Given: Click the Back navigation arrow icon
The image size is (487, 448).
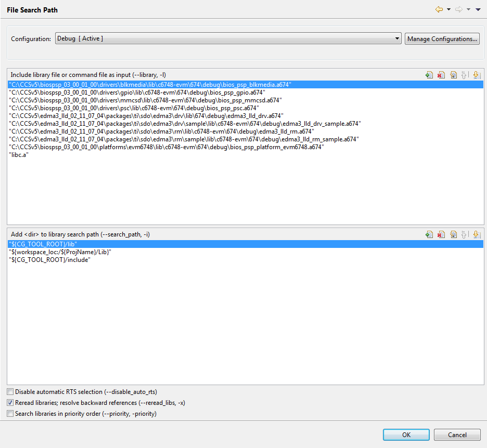Looking at the screenshot, I should click(439, 10).
